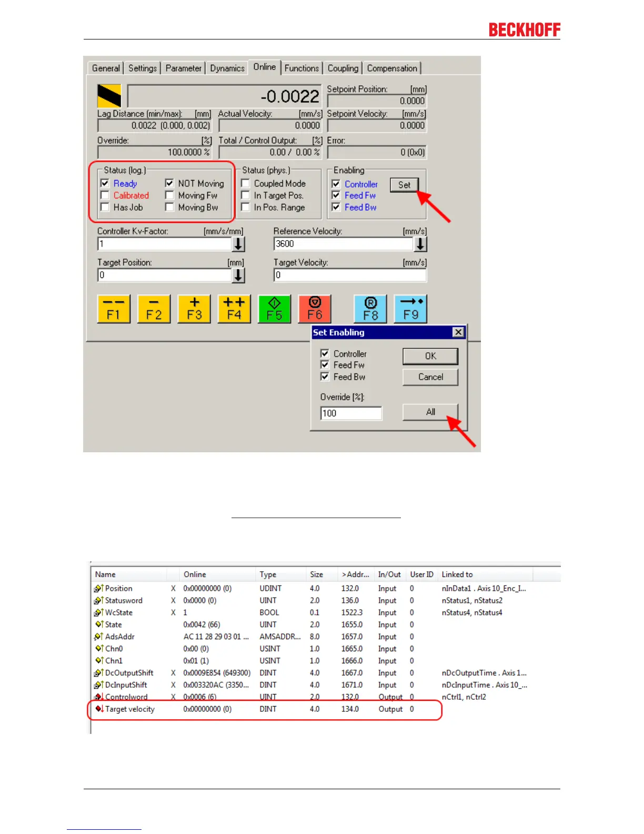The height and width of the screenshot is (834, 644).
Task: Click the Target Position input field
Action: [x=165, y=275]
